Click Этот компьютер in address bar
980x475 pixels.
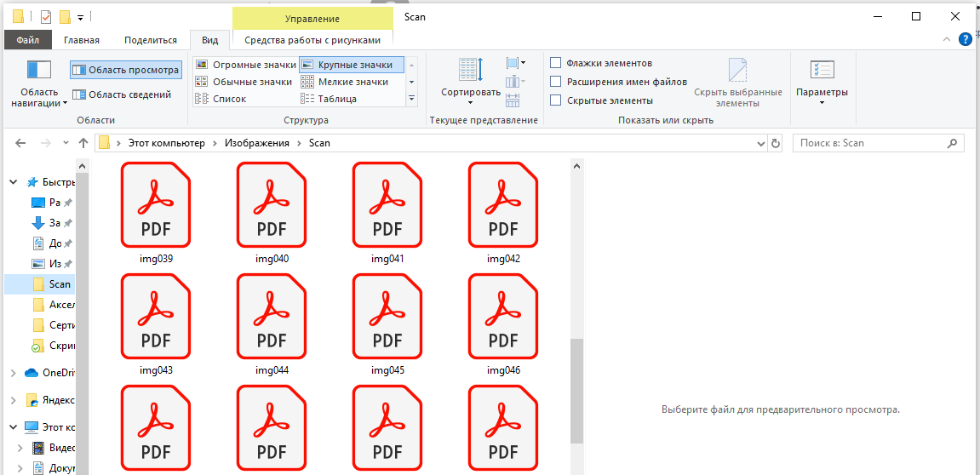point(166,143)
